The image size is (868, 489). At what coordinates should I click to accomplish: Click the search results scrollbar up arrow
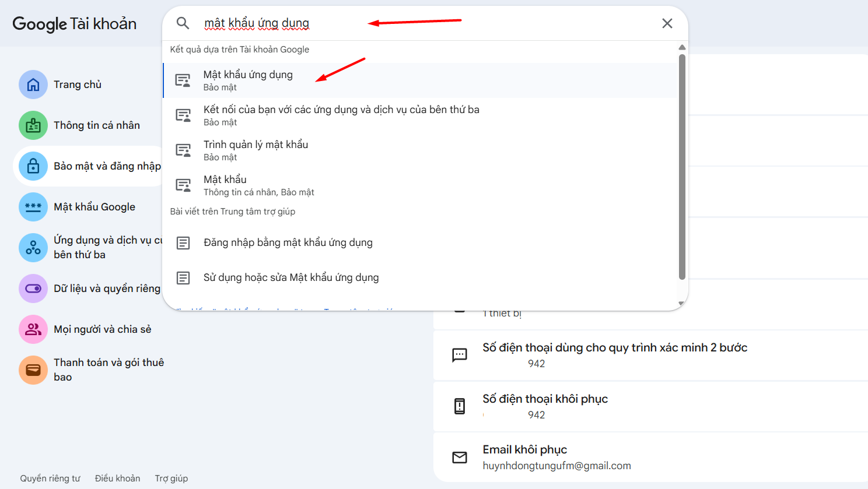(x=682, y=47)
